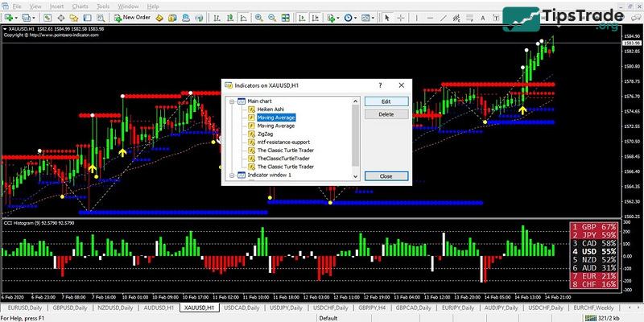644x322 pixels.
Task: Click the down arrow of list scrollbar
Action: pos(357,175)
